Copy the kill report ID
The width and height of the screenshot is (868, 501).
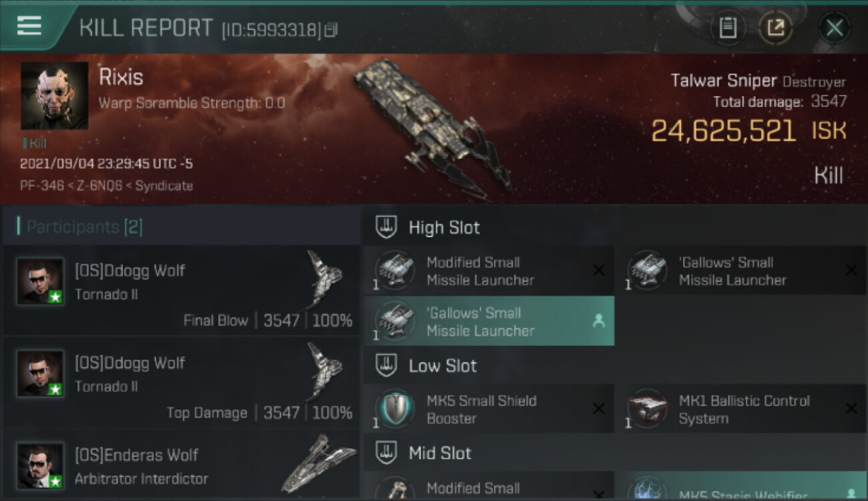(332, 29)
